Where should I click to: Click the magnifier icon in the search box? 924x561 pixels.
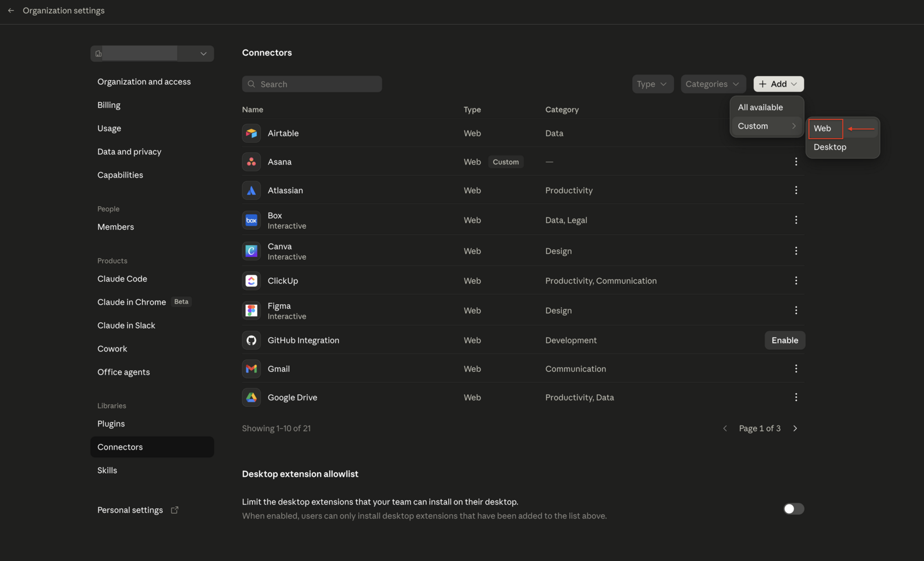[251, 84]
